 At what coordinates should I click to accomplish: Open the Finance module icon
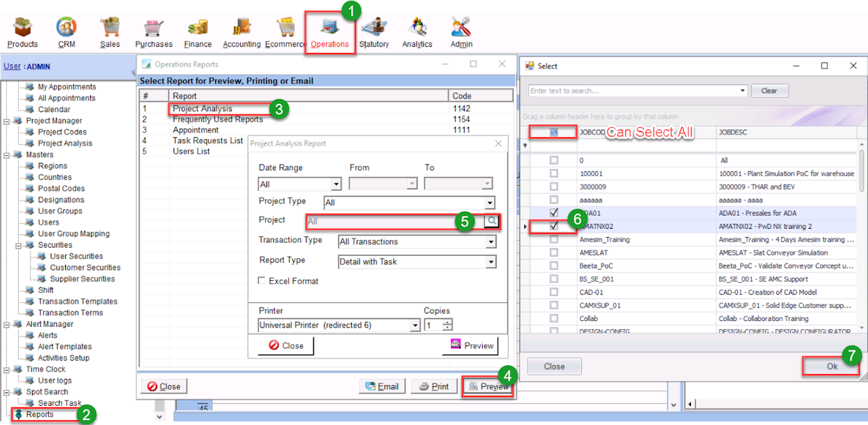tap(198, 29)
